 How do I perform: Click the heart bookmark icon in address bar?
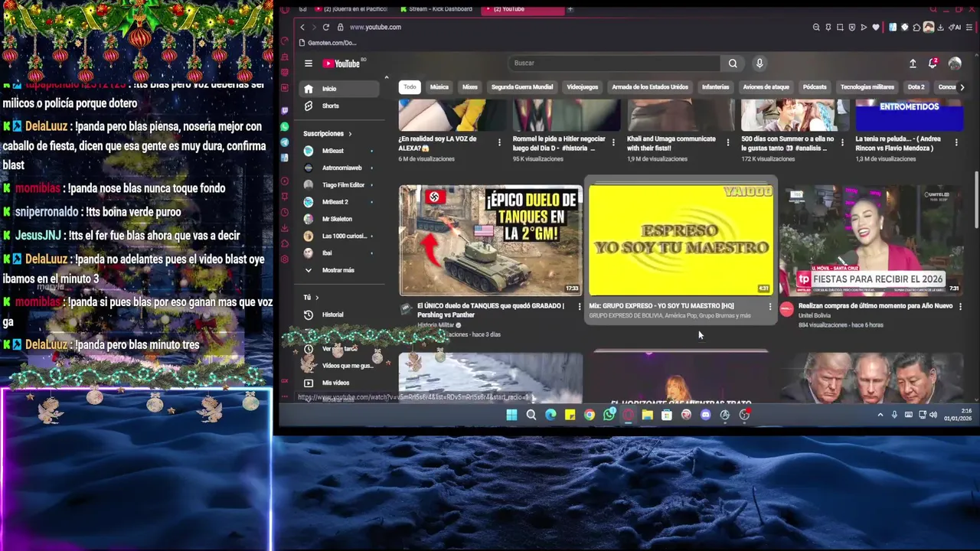(x=876, y=27)
